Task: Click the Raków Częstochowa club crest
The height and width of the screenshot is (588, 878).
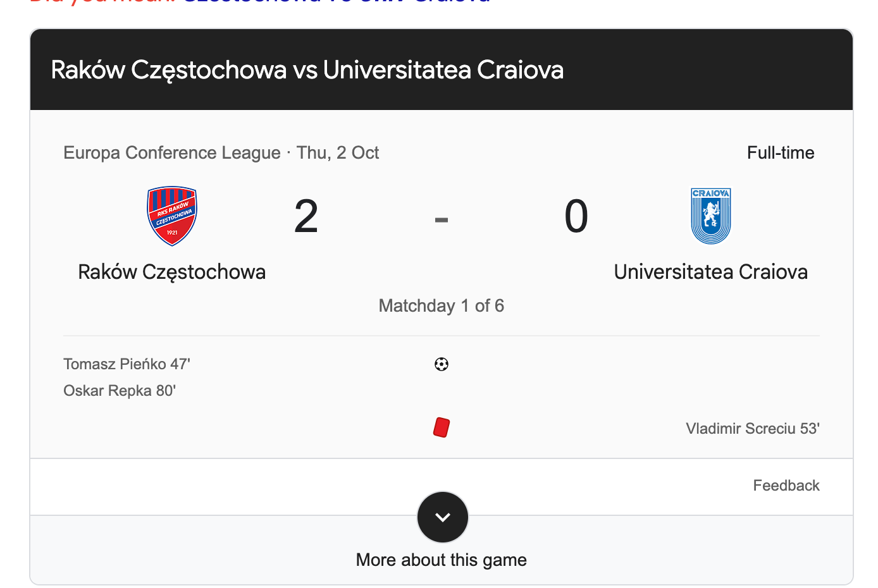Action: tap(171, 216)
